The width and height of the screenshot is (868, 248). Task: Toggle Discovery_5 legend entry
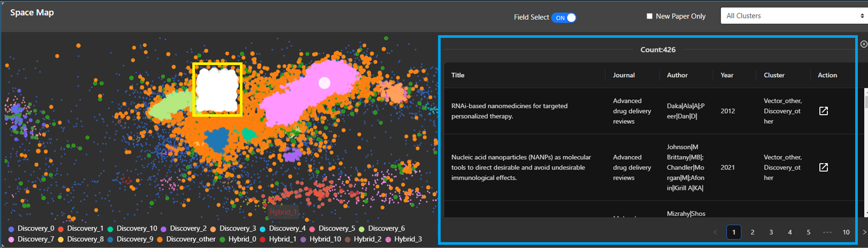click(x=332, y=228)
